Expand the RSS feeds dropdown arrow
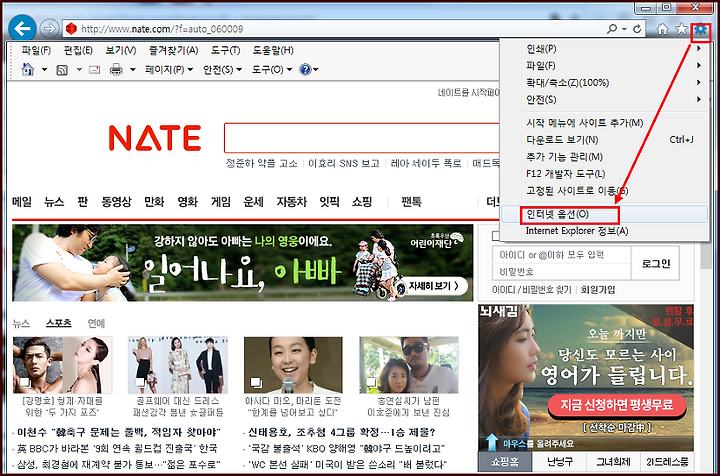The height and width of the screenshot is (476, 720). tap(79, 70)
